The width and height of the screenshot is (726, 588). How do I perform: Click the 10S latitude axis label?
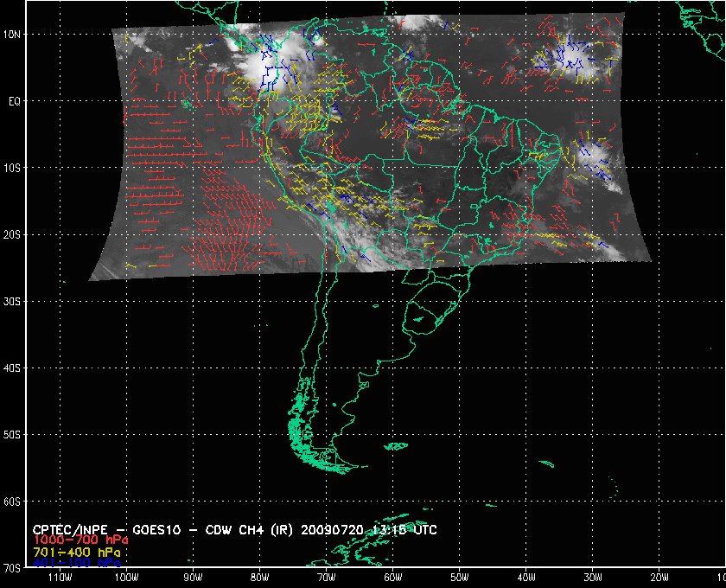coord(14,167)
